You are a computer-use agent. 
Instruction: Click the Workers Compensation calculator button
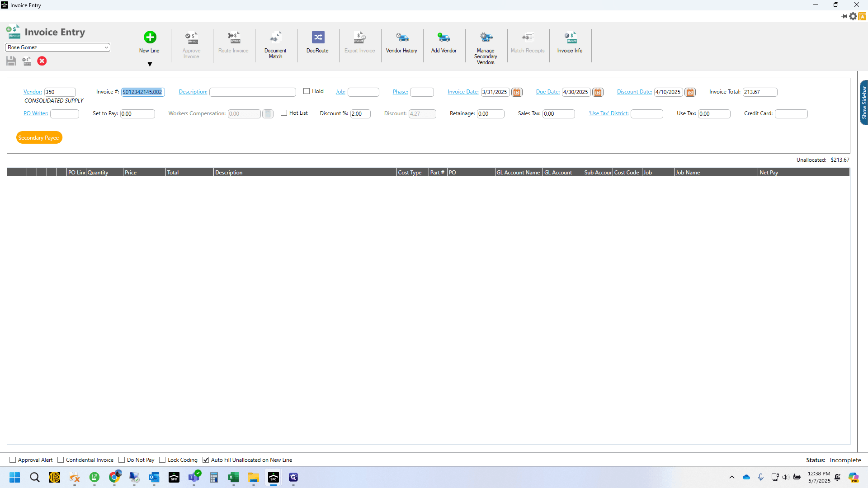(x=268, y=114)
